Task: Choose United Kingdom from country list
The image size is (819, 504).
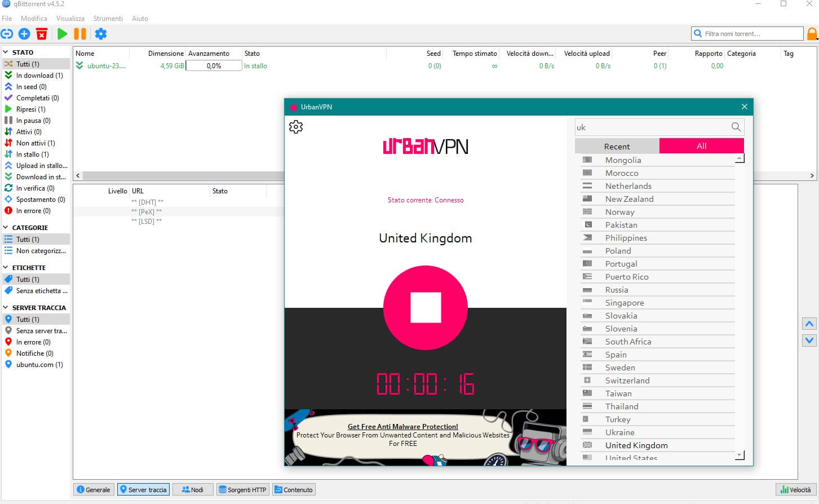Action: coord(658,445)
